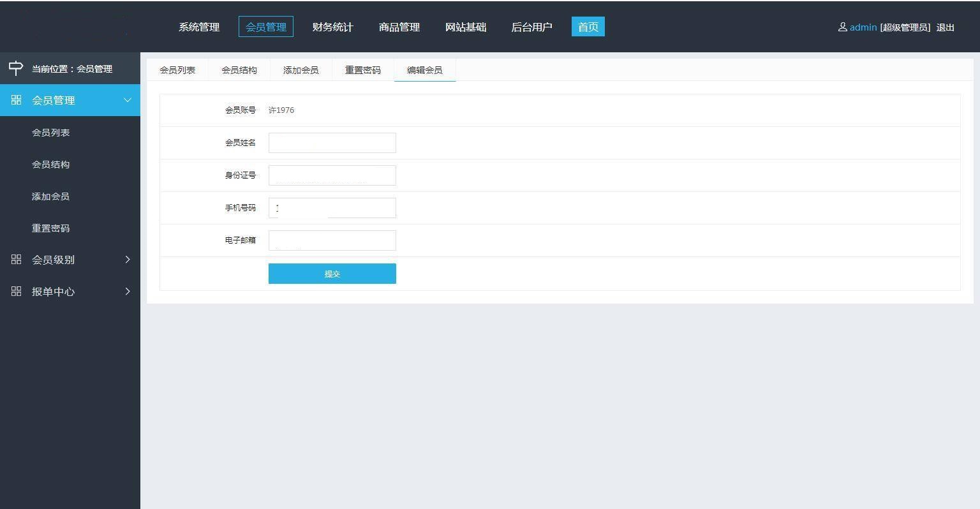Click the grid icon next to 会员级别

pos(17,260)
